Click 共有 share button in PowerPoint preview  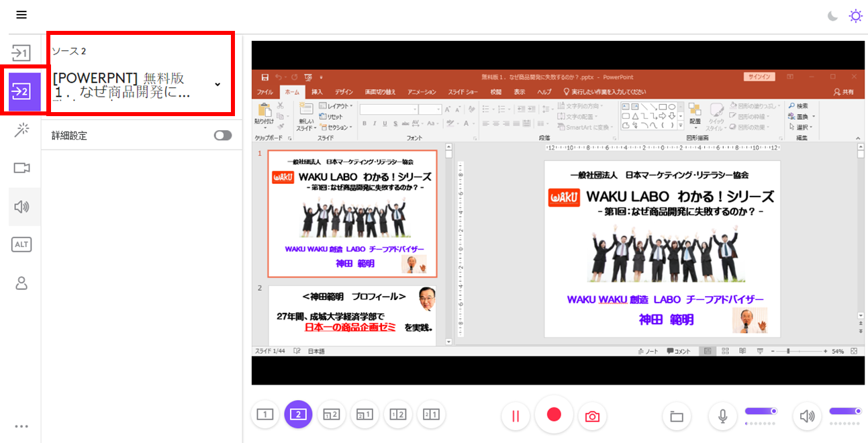click(844, 92)
